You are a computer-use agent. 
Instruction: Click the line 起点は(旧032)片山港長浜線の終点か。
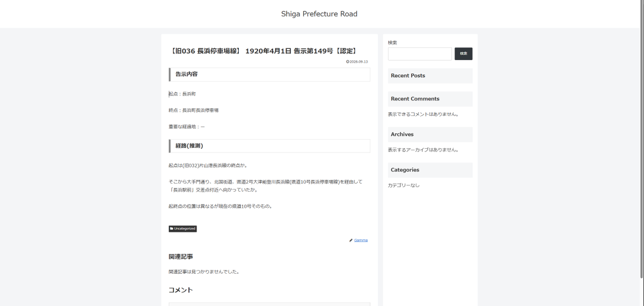point(208,165)
